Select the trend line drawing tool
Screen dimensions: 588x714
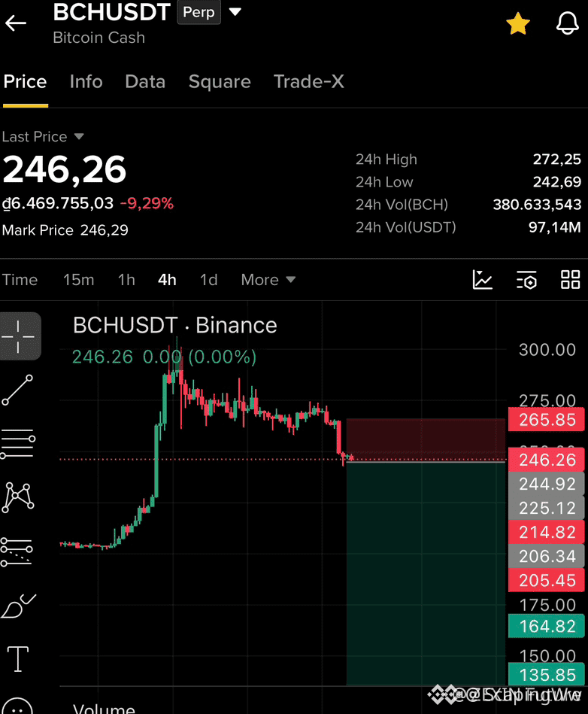17,390
